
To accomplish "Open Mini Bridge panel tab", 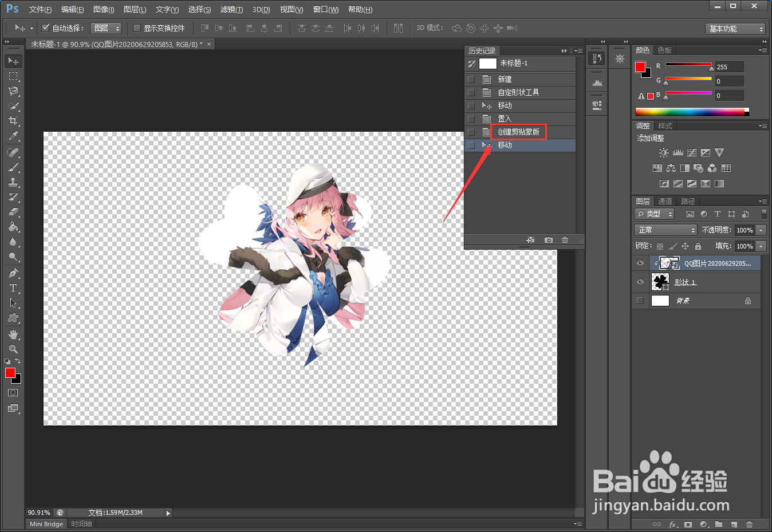I will [46, 524].
